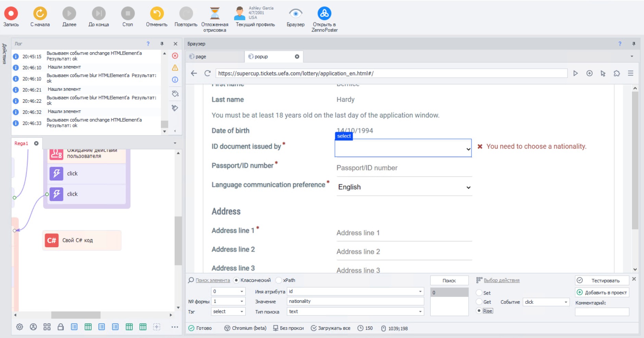Screen dimensions: 644x338
Task: Select the Set action radio button
Action: pyautogui.click(x=479, y=293)
